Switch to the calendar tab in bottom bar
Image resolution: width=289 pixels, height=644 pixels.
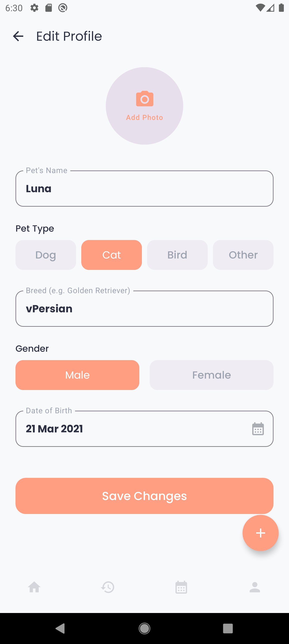(x=181, y=587)
